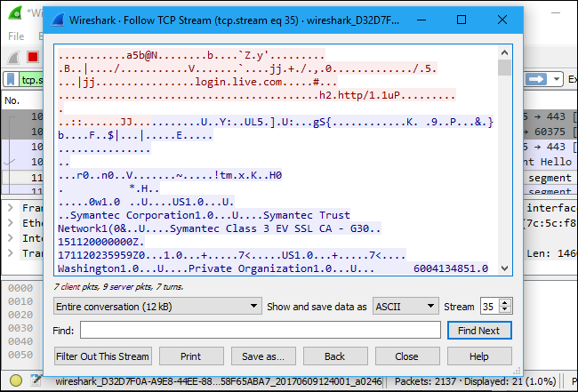Click the Washington1.0 Private Organization line
578x392 pixels.
point(273,268)
